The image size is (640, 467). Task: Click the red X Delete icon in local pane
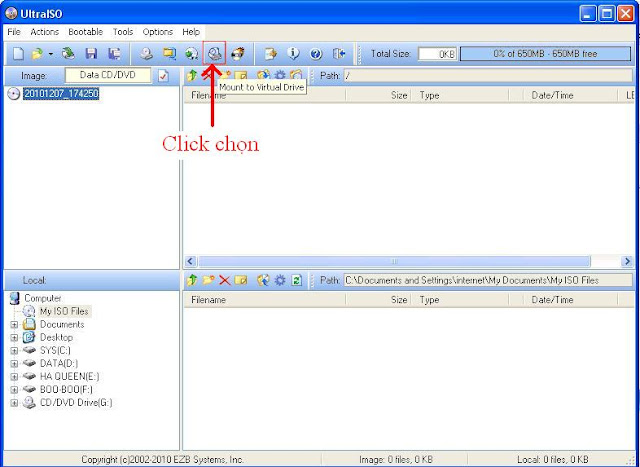click(224, 280)
